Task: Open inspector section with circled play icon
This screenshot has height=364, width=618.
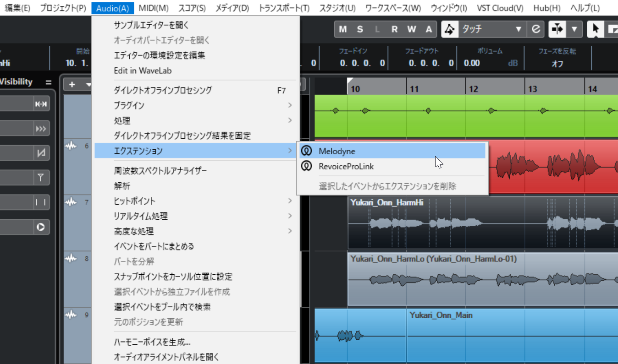Action: point(41,227)
